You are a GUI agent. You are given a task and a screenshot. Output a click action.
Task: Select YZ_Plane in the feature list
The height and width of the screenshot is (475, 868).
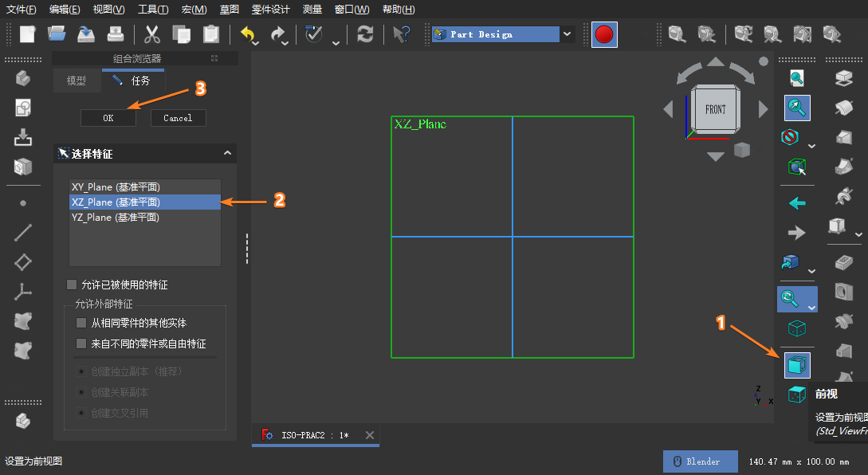coord(116,218)
